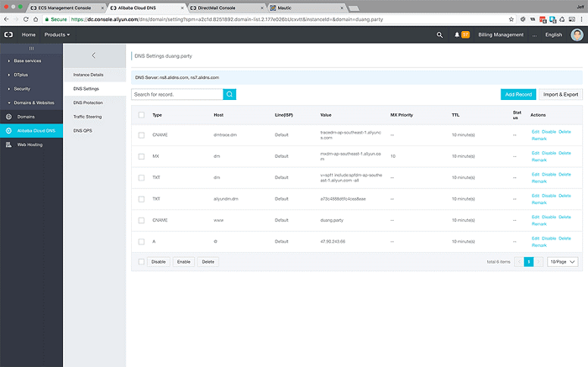Check the CNAME www record row
The image size is (588, 367).
(141, 220)
